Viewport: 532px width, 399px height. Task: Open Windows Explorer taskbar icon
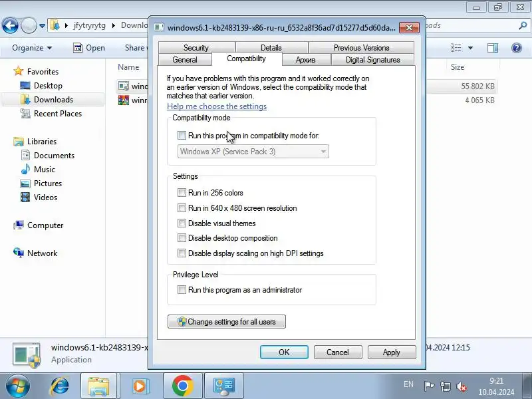pos(98,386)
